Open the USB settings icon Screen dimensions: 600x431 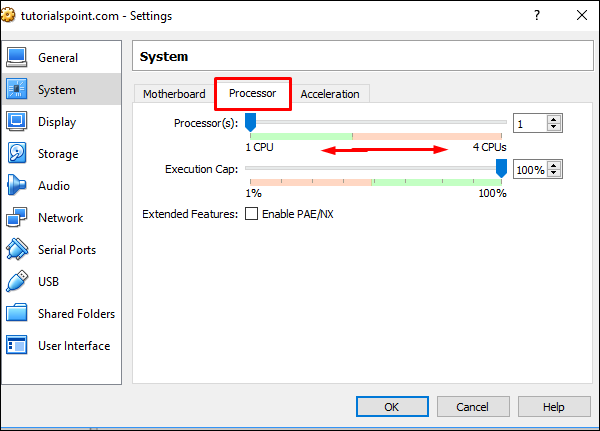click(x=17, y=282)
